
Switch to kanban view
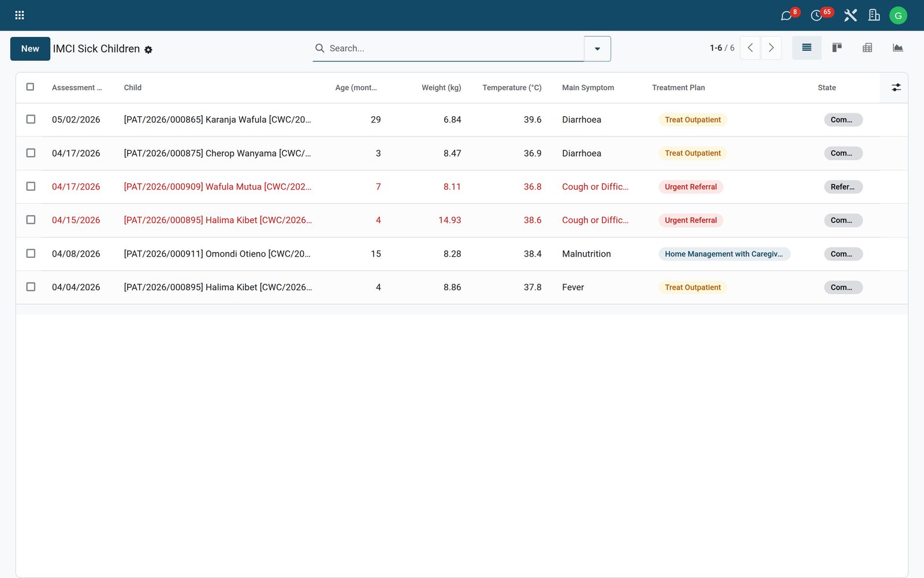coord(837,48)
